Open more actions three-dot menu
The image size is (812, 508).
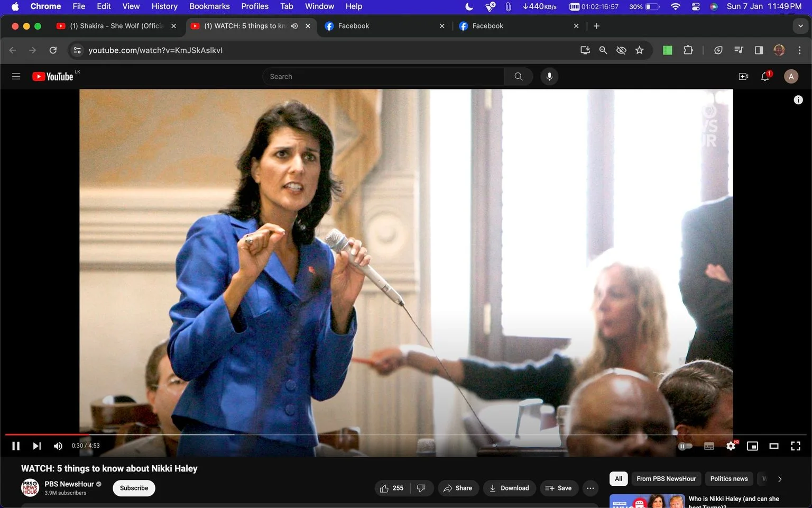[x=590, y=488]
